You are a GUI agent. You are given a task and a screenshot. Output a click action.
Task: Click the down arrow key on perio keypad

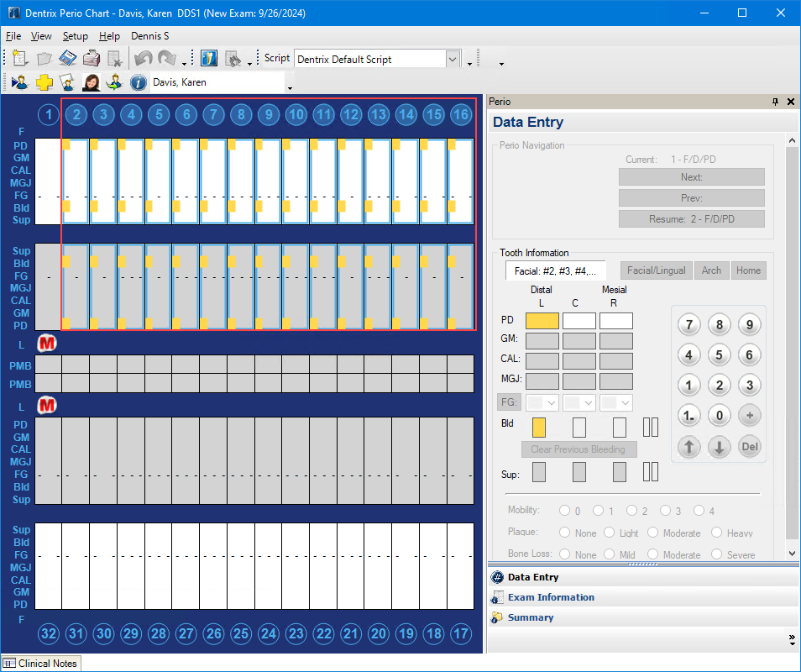pos(719,447)
